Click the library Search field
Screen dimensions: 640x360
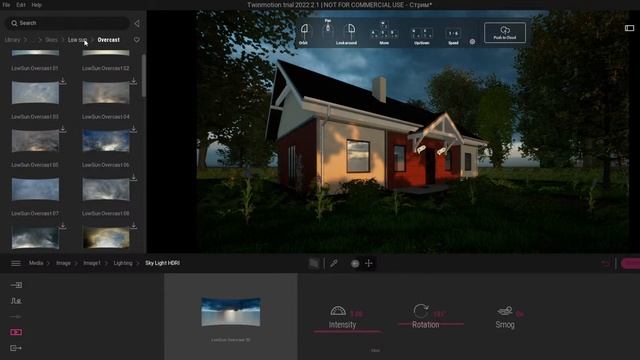67,23
